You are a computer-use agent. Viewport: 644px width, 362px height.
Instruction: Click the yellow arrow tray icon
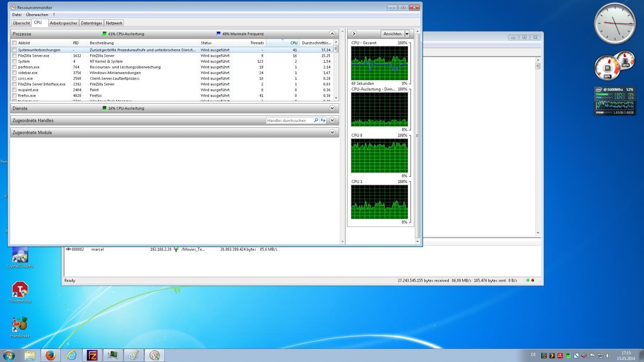[x=552, y=356]
